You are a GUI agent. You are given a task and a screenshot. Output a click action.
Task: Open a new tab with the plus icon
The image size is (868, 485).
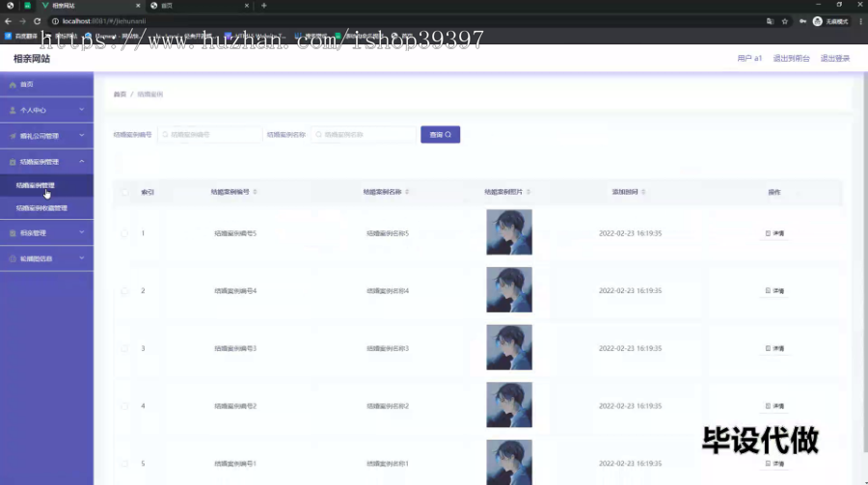[263, 6]
